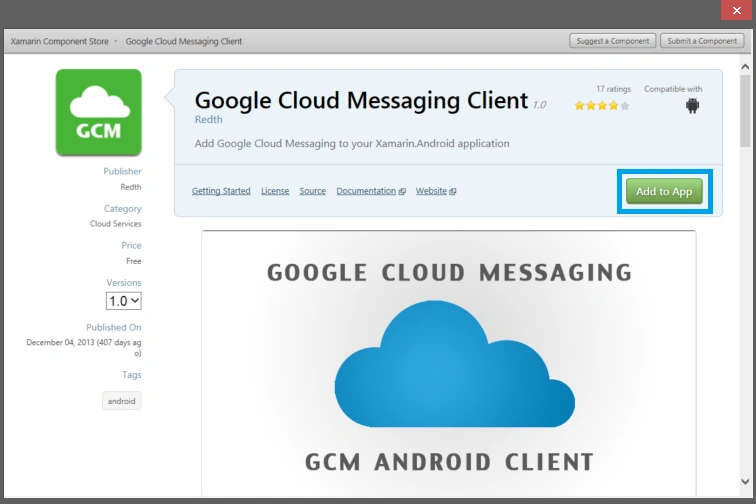
Task: Click the scrollbar down arrow
Action: 745,481
